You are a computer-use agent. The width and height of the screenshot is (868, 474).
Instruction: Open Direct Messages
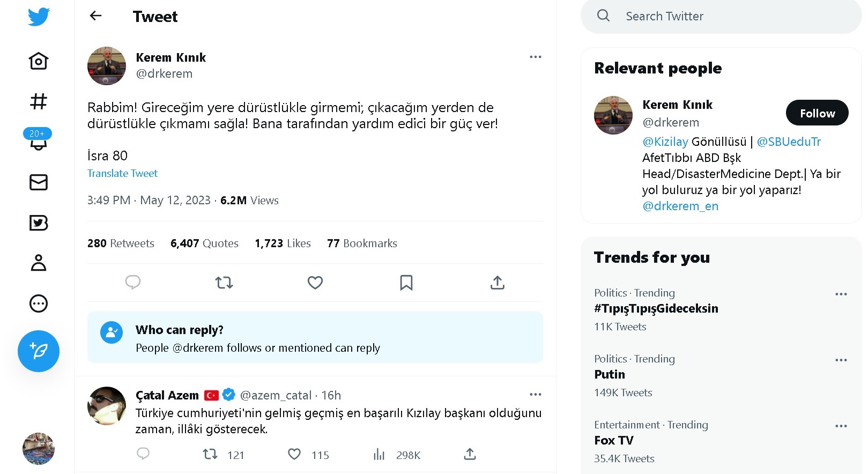pyautogui.click(x=38, y=182)
